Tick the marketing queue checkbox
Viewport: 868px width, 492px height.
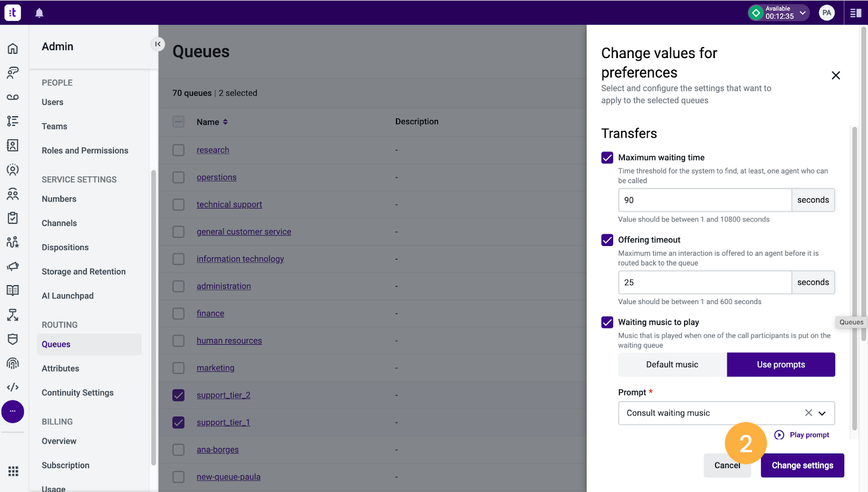(178, 368)
